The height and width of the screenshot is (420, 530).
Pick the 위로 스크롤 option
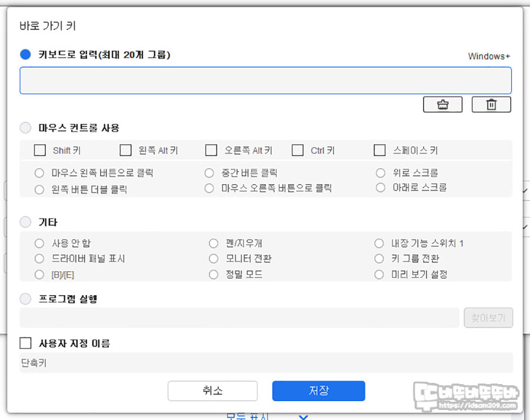[380, 173]
